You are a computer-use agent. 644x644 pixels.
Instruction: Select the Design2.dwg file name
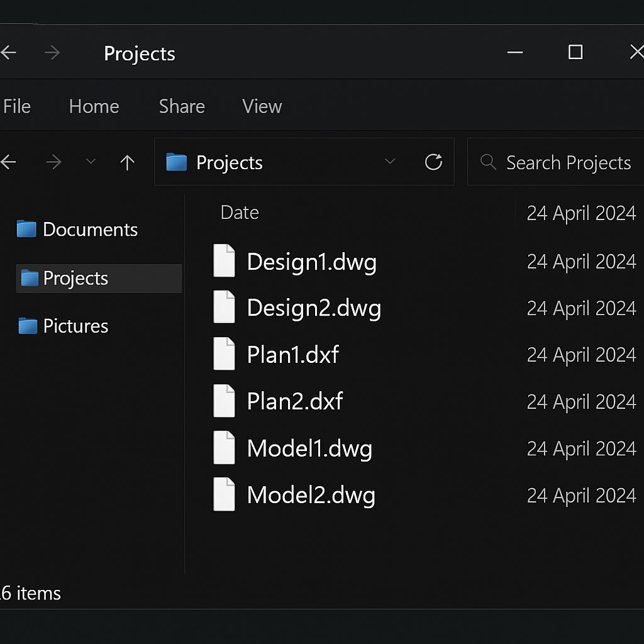[x=314, y=308]
